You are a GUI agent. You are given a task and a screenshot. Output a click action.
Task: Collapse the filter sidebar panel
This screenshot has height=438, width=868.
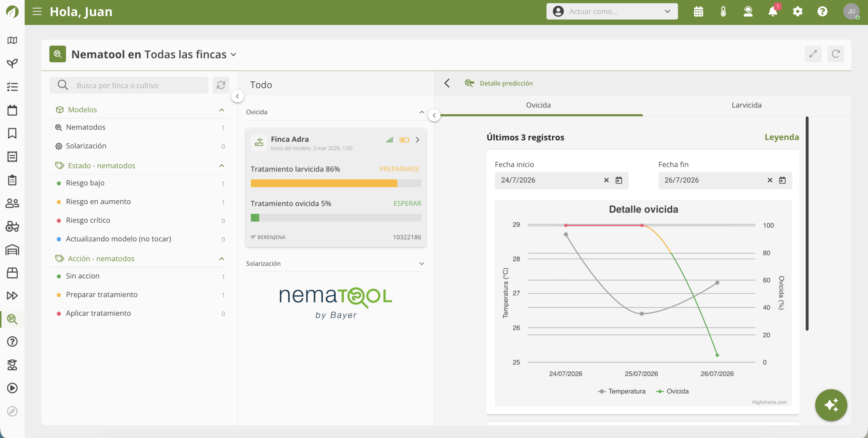tap(237, 96)
